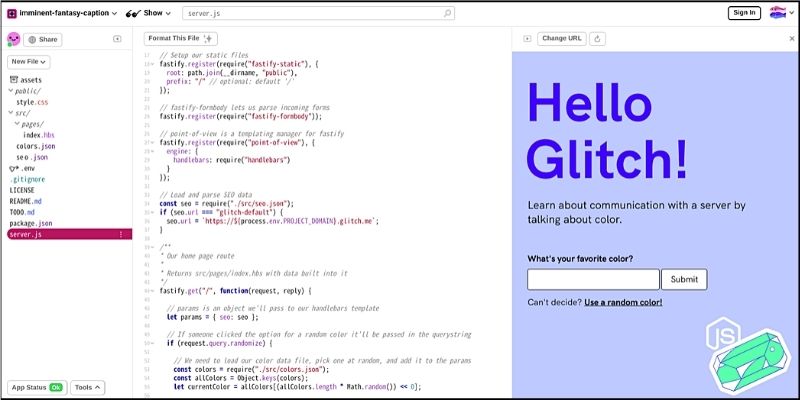Open .gitignore file
Viewport: 800px width, 400px height.
pyautogui.click(x=28, y=180)
